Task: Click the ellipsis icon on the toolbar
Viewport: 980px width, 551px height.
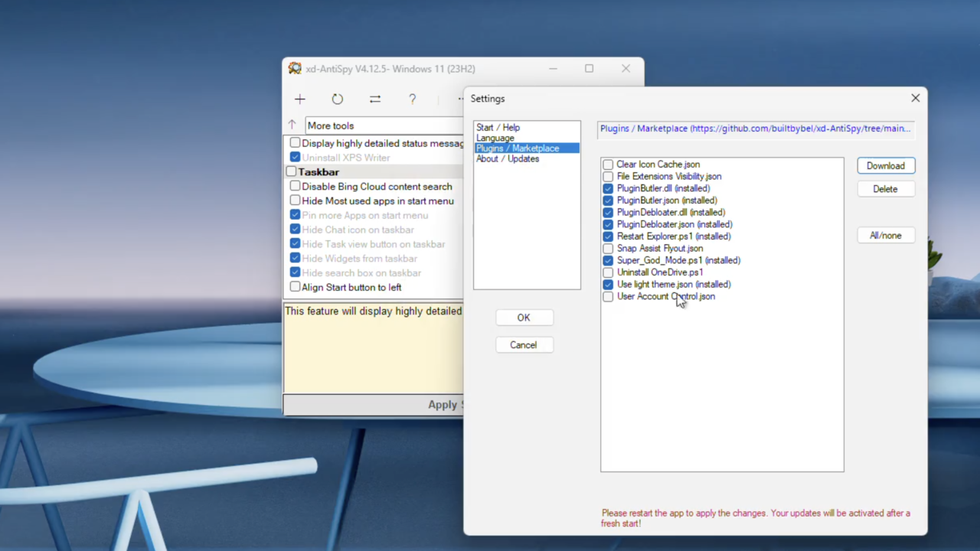Action: coord(459,99)
